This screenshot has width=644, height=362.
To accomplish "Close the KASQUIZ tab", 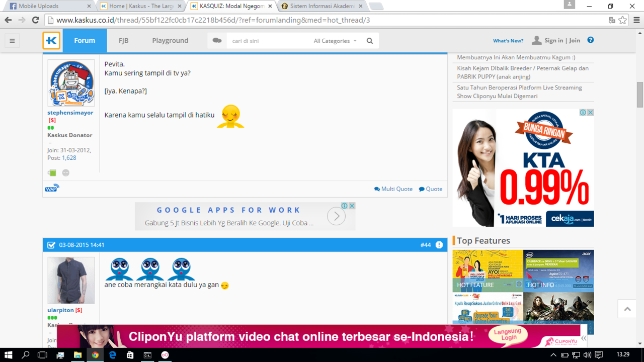I will coord(270,6).
